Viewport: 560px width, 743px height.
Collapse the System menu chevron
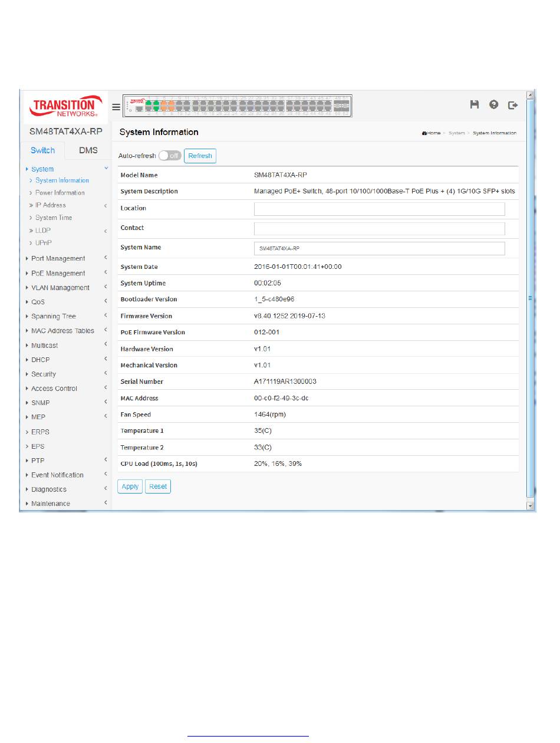click(106, 168)
